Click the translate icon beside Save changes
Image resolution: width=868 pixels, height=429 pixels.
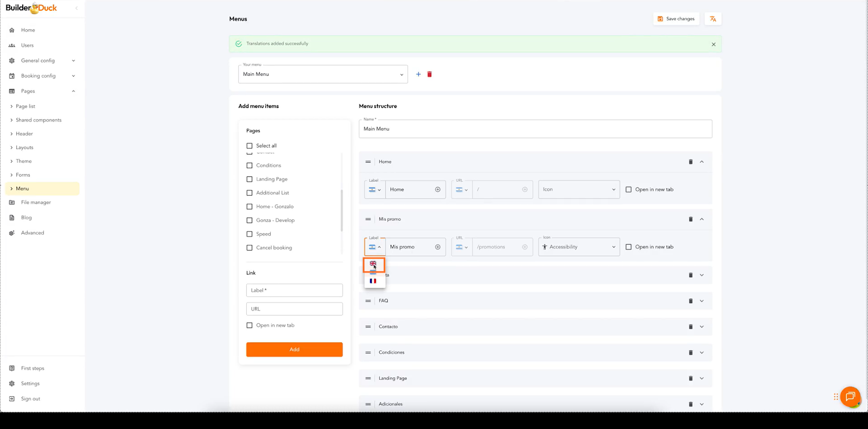pyautogui.click(x=713, y=19)
